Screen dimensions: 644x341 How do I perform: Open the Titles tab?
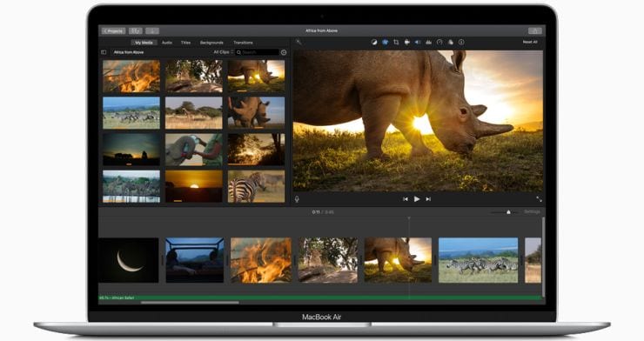185,43
